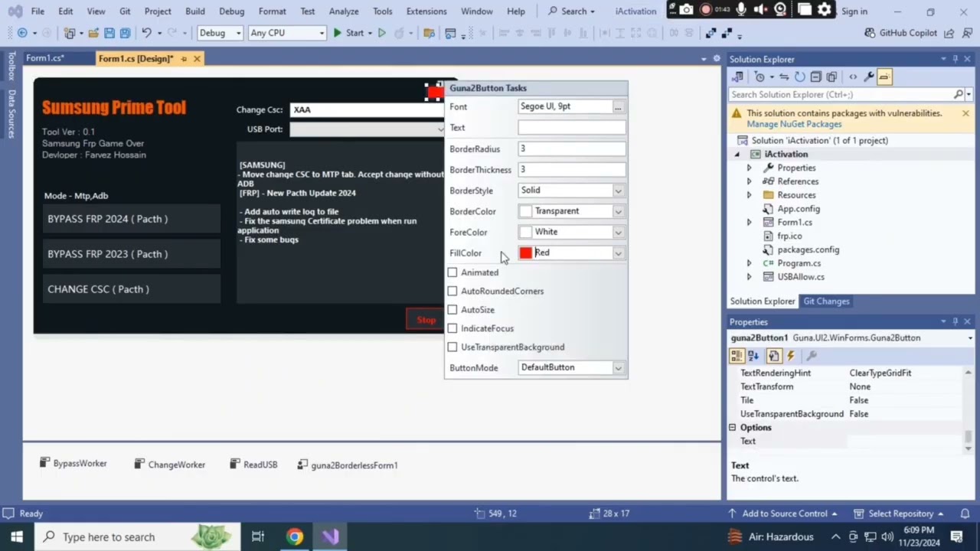Image resolution: width=980 pixels, height=551 pixels.
Task: Click the Categorized view icon in Properties
Action: pos(737,356)
